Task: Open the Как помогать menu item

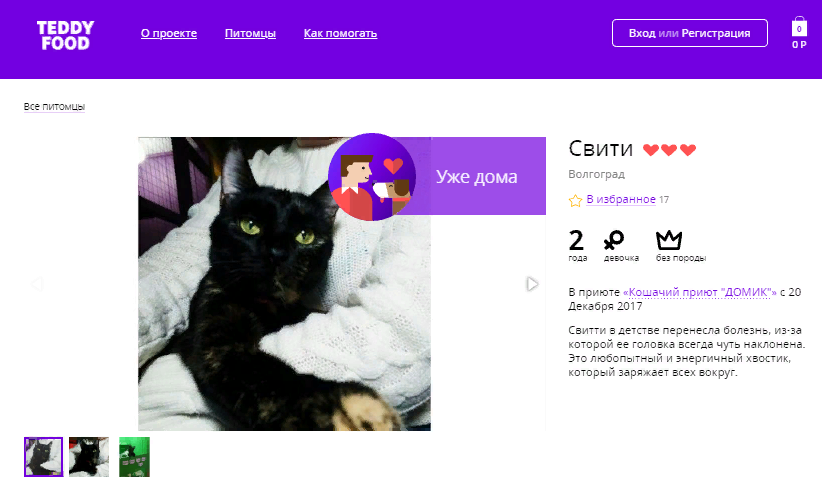Action: pos(340,33)
